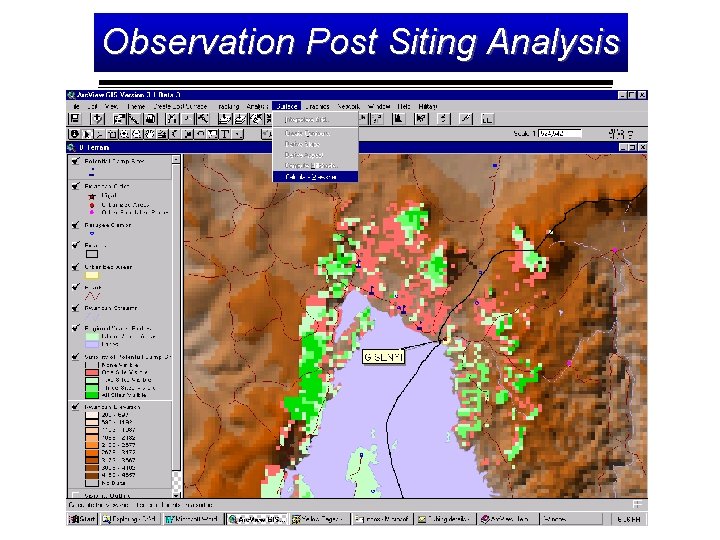Choose Calculate Viewshed from Surface menu

pyautogui.click(x=315, y=177)
